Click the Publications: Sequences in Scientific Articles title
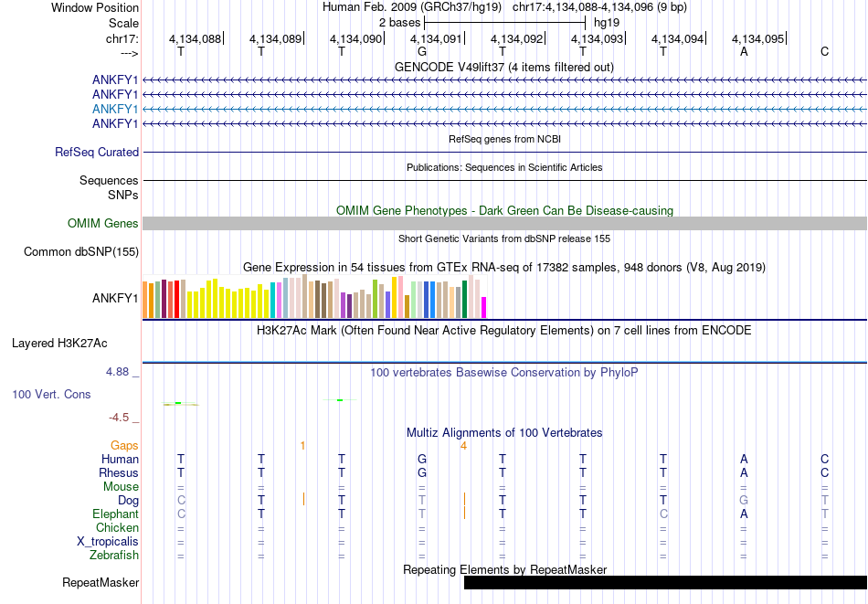868x604 pixels. pyautogui.click(x=504, y=167)
